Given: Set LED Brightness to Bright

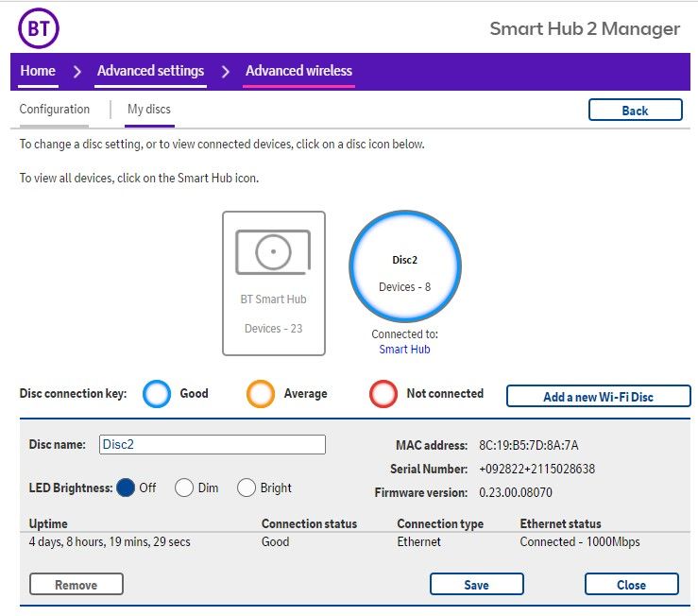Looking at the screenshot, I should click(247, 488).
